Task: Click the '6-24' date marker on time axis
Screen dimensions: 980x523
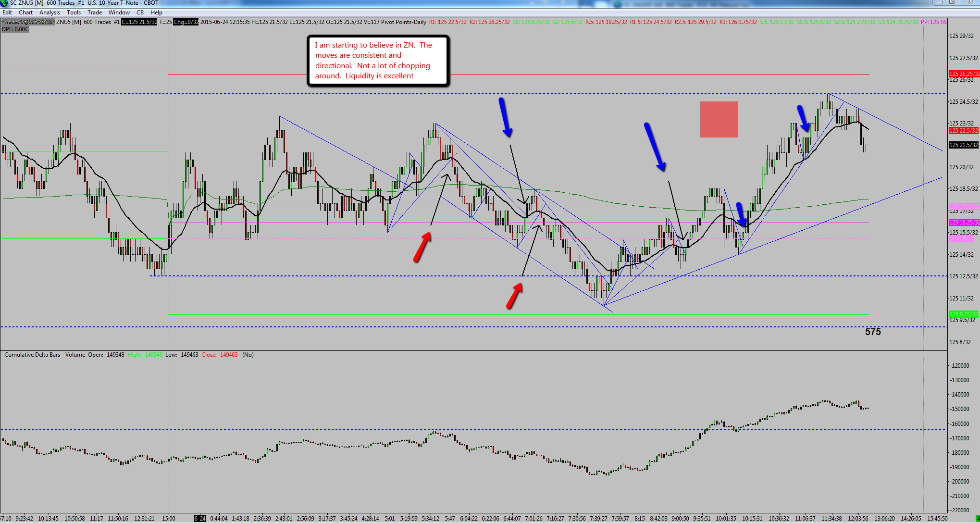Action: (x=200, y=519)
